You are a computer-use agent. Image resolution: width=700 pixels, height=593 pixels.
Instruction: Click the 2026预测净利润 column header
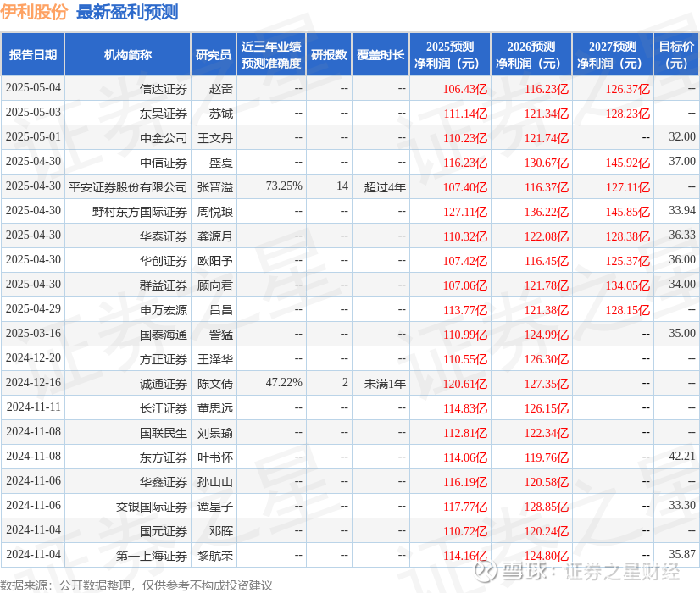point(531,54)
